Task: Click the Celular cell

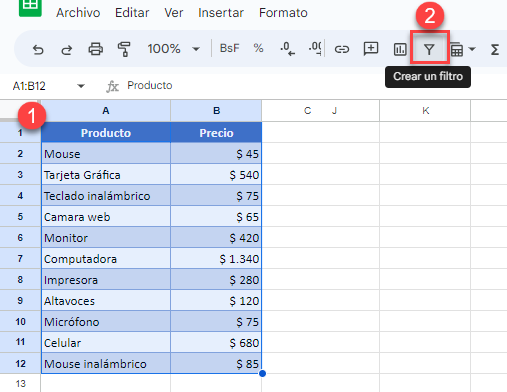Action: point(106,343)
